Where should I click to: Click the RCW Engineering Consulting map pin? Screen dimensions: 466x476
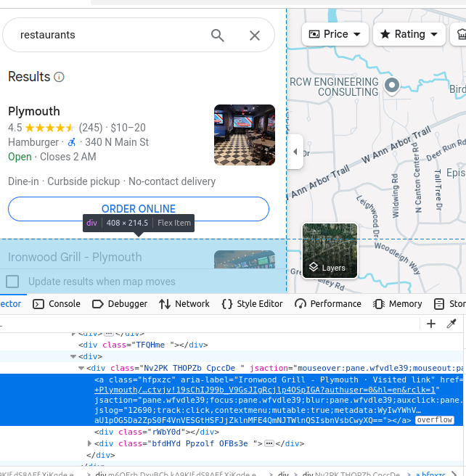point(392,85)
